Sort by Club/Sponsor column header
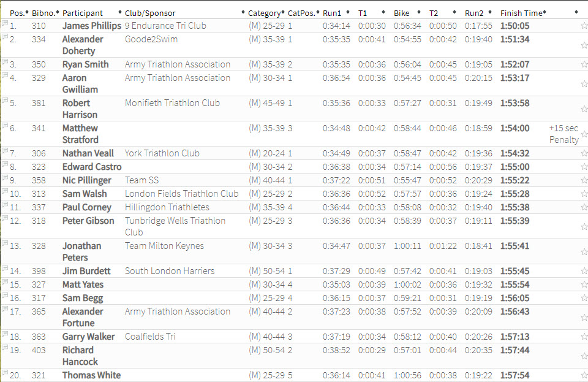This screenshot has height=382, width=588. 185,13
